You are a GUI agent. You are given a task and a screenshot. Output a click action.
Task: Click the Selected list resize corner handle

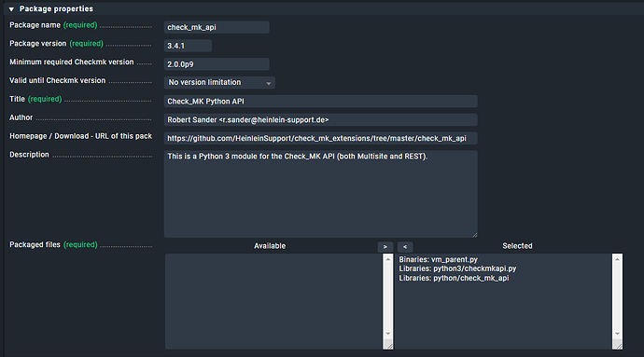coord(618,346)
